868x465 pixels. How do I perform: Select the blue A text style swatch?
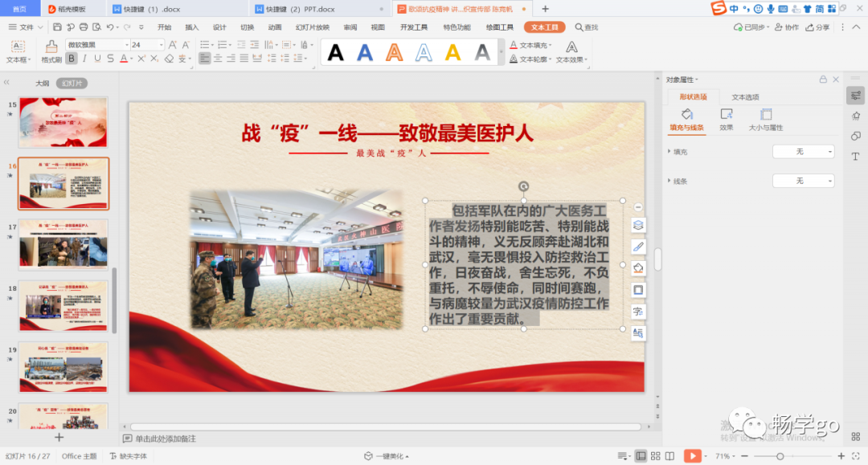[365, 52]
